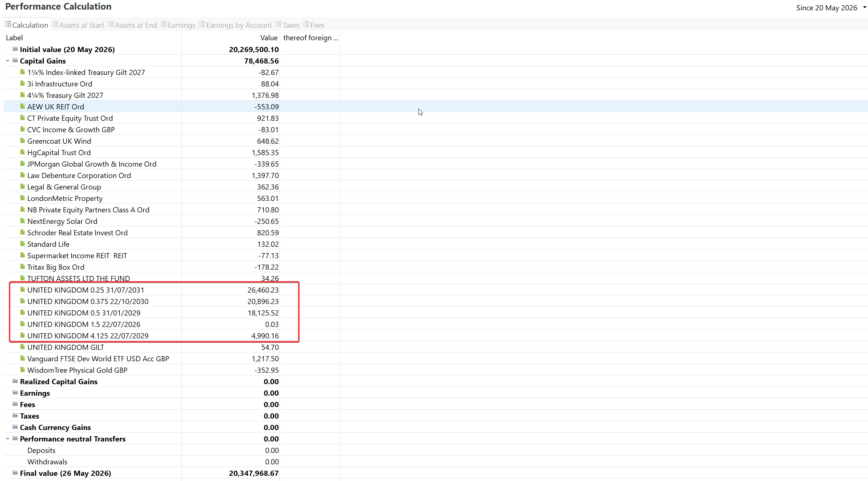Screen dimensions: 868x481
Task: Click the security icon for CT Private Equity Trust Ord
Action: [23, 118]
